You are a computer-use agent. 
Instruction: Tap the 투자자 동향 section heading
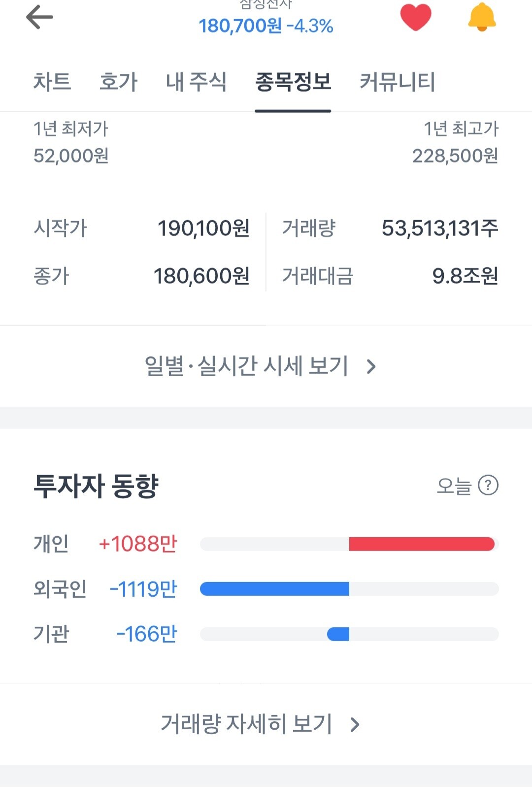(x=96, y=486)
